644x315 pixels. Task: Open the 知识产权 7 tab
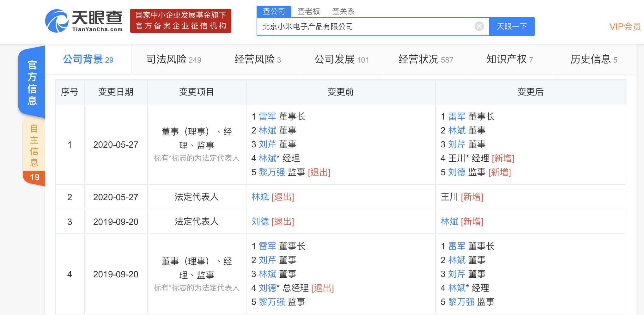tap(510, 59)
